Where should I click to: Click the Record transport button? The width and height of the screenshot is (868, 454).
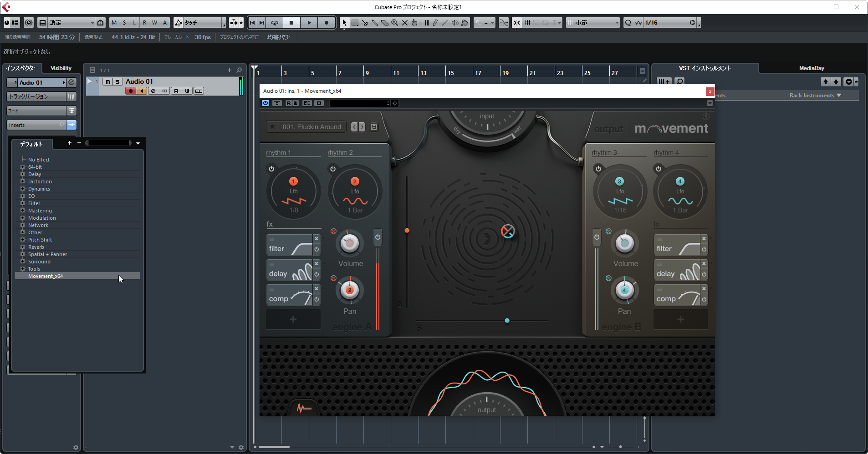tap(327, 22)
